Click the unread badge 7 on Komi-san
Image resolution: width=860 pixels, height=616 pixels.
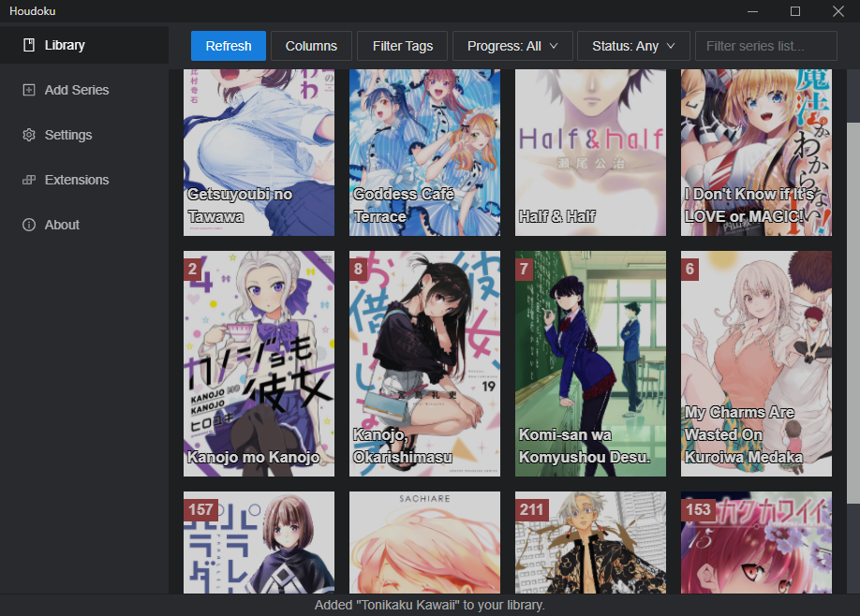click(x=524, y=269)
